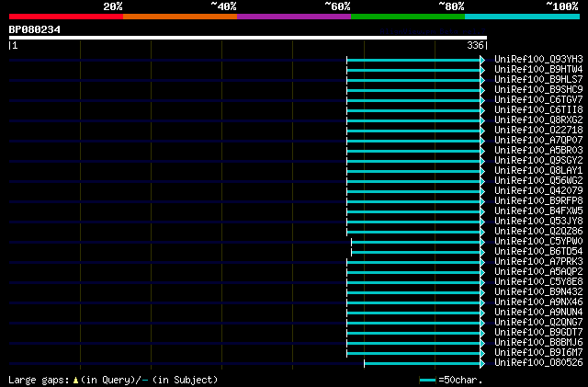This screenshot has height=387, width=588.
Task: Click the purple ~60% legend segment
Action: coord(294,17)
